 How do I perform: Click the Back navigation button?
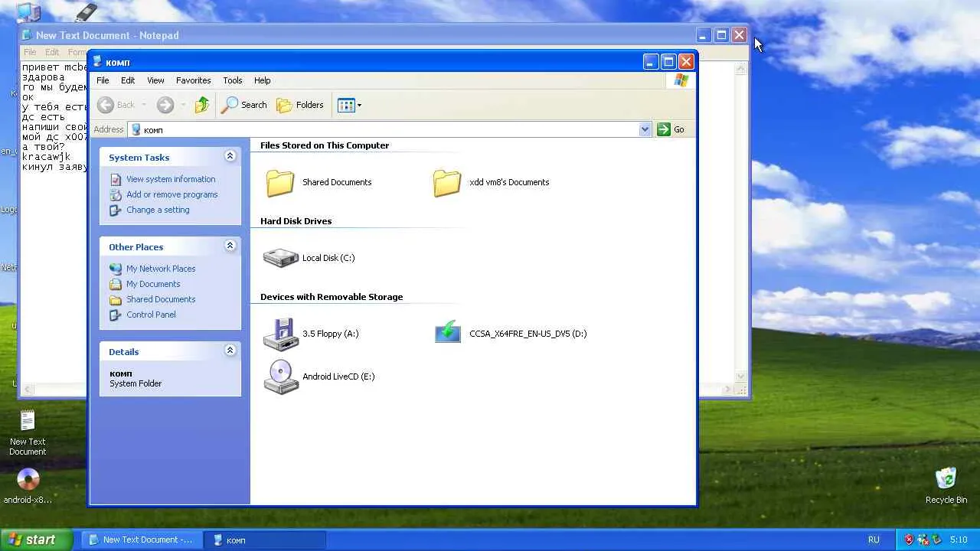[116, 105]
